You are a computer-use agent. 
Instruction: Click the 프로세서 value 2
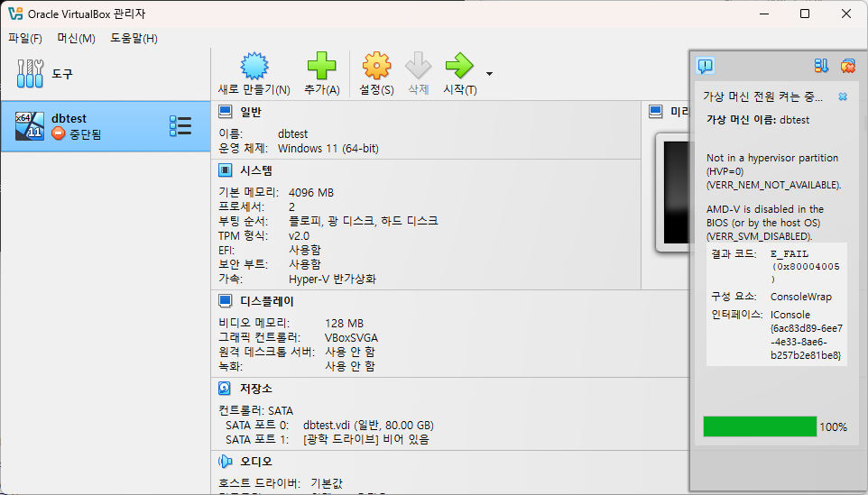point(291,206)
